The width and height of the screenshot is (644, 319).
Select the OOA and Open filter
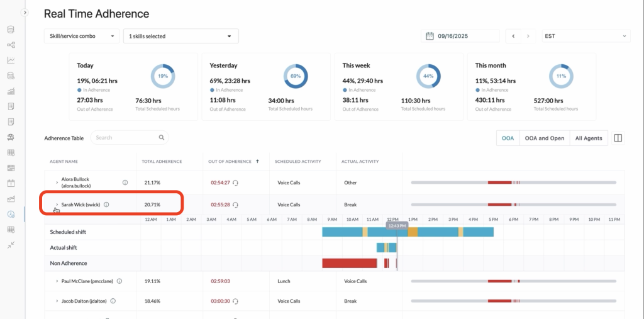544,138
